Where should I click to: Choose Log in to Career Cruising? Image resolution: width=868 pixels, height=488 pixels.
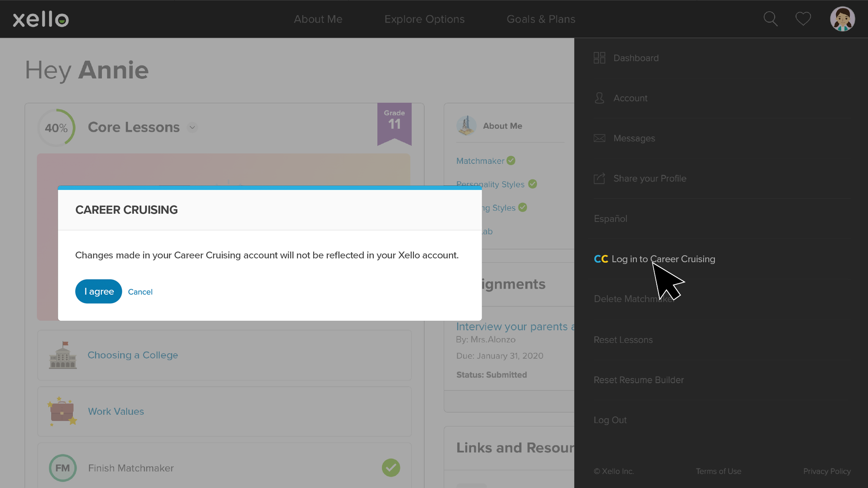pos(663,259)
